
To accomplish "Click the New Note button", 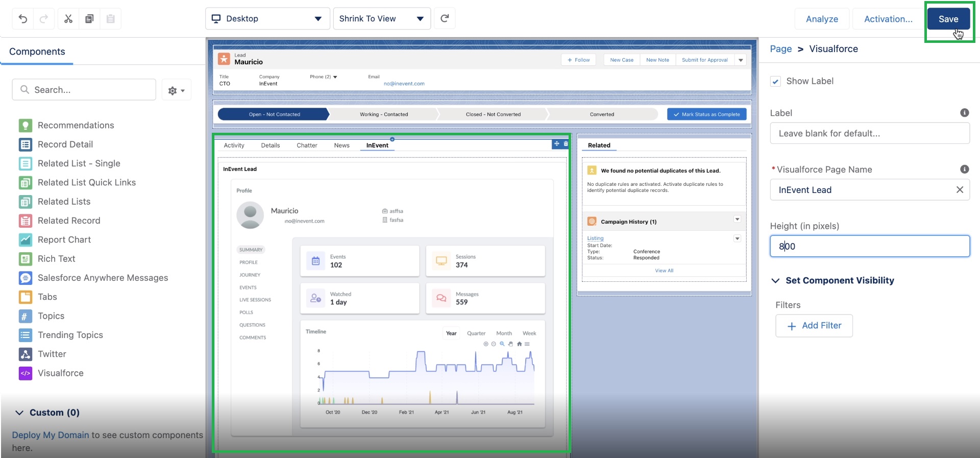I will 657,60.
